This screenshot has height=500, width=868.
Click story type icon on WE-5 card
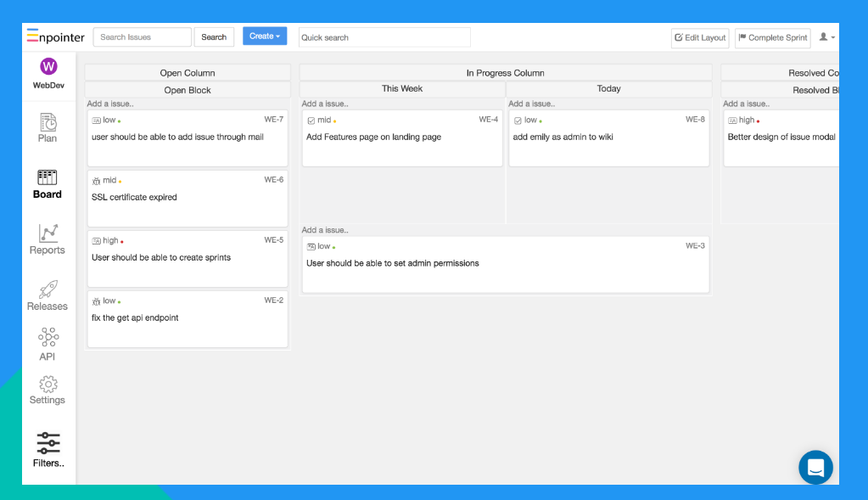pyautogui.click(x=97, y=241)
